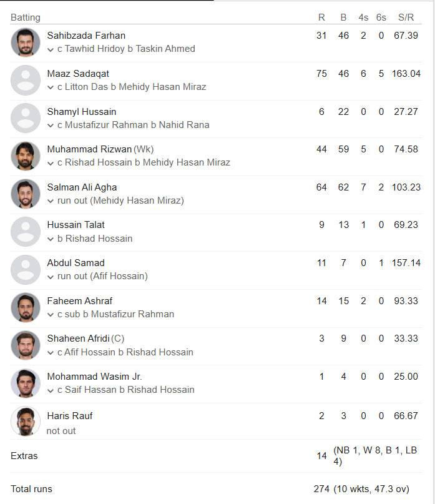Click Abdul Samad's placeholder avatar icon

point(26,270)
